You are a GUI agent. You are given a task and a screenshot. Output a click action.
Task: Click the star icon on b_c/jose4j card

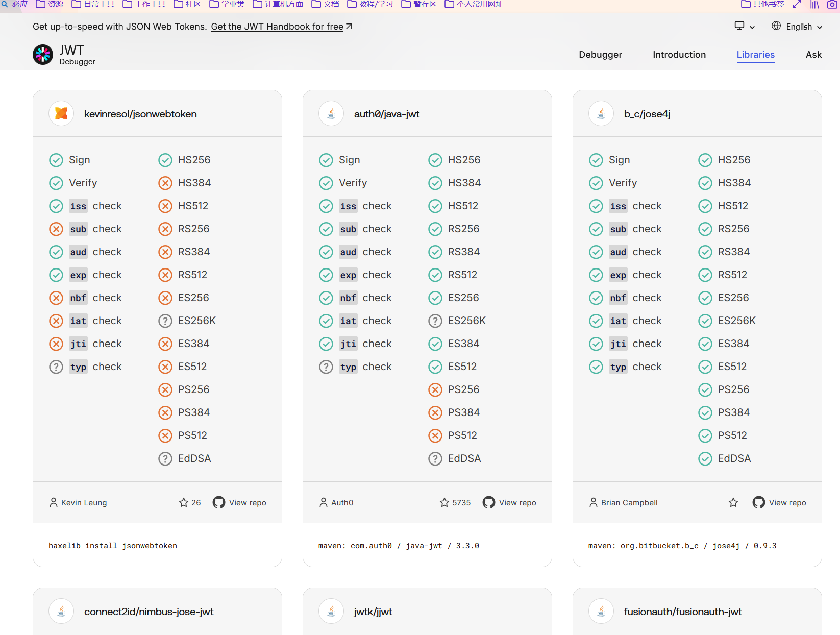coord(733,502)
